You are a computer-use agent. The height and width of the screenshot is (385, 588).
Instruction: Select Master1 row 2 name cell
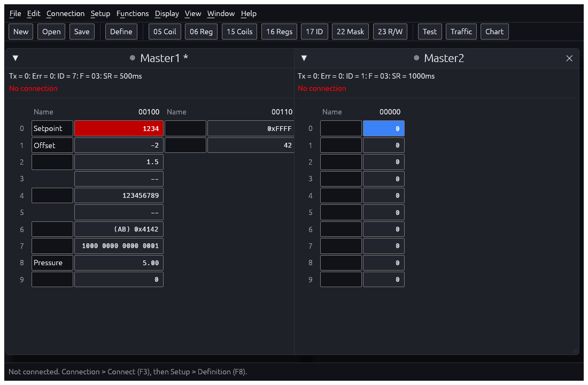click(x=52, y=162)
